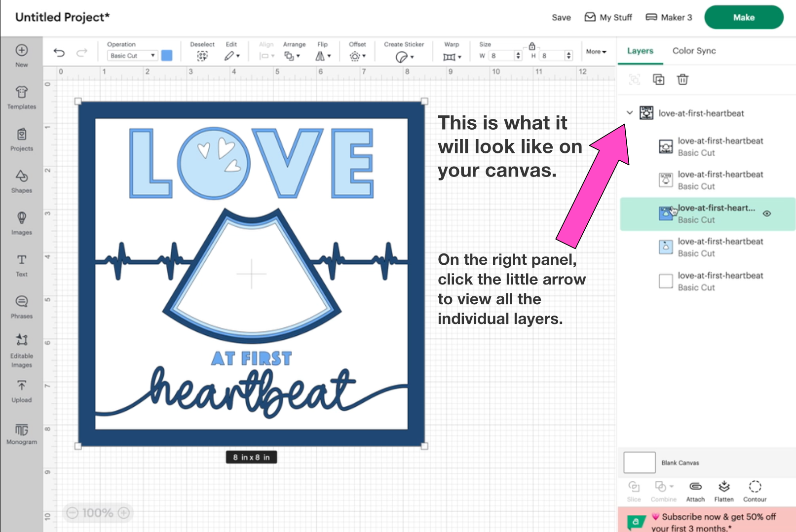Duplicate the selected layer
The height and width of the screenshot is (532, 796).
point(658,79)
